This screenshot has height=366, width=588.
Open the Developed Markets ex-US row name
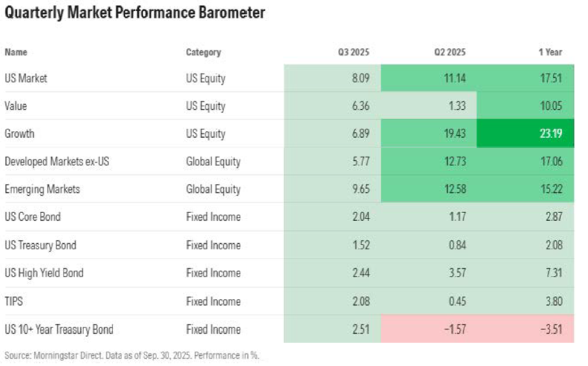pos(57,161)
